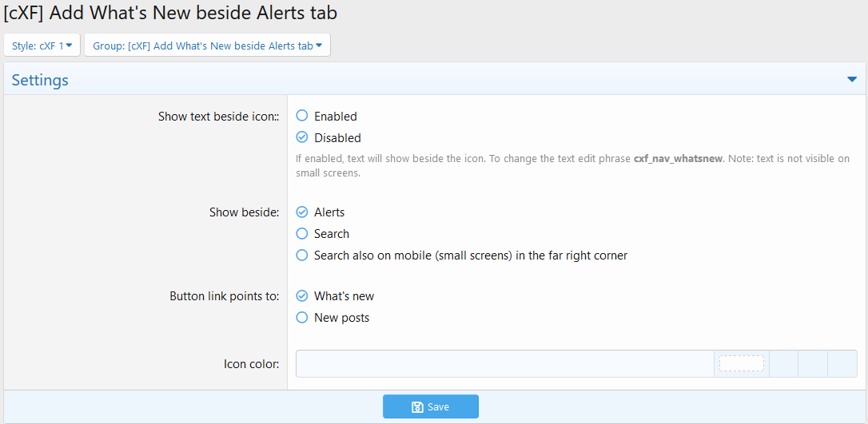Select Search also on mobile option

(x=302, y=256)
